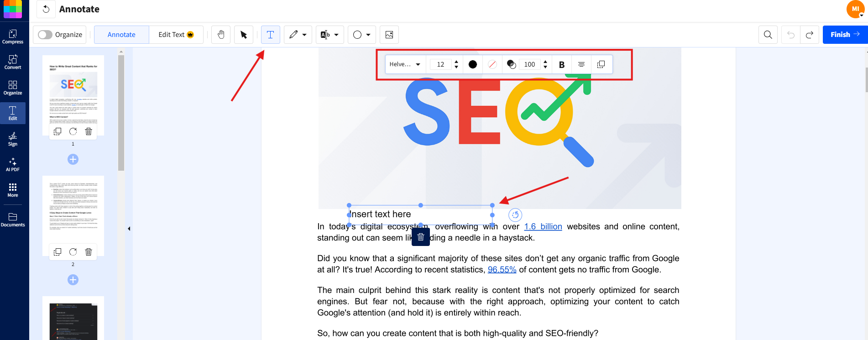Open the search magnifier
Screen dimensions: 868x340
click(x=768, y=35)
